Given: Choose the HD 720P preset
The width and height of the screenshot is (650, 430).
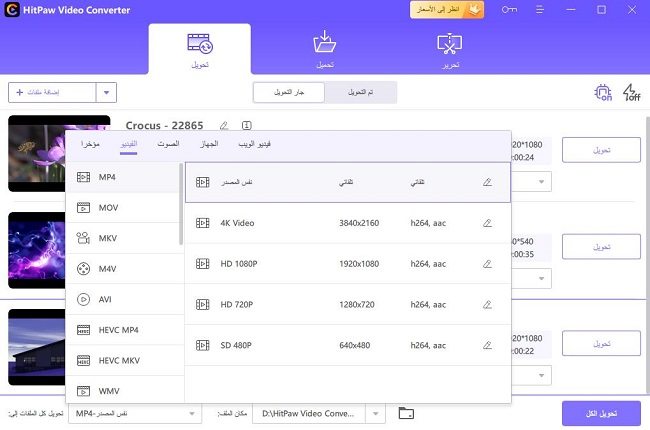Looking at the screenshot, I should pos(347,305).
